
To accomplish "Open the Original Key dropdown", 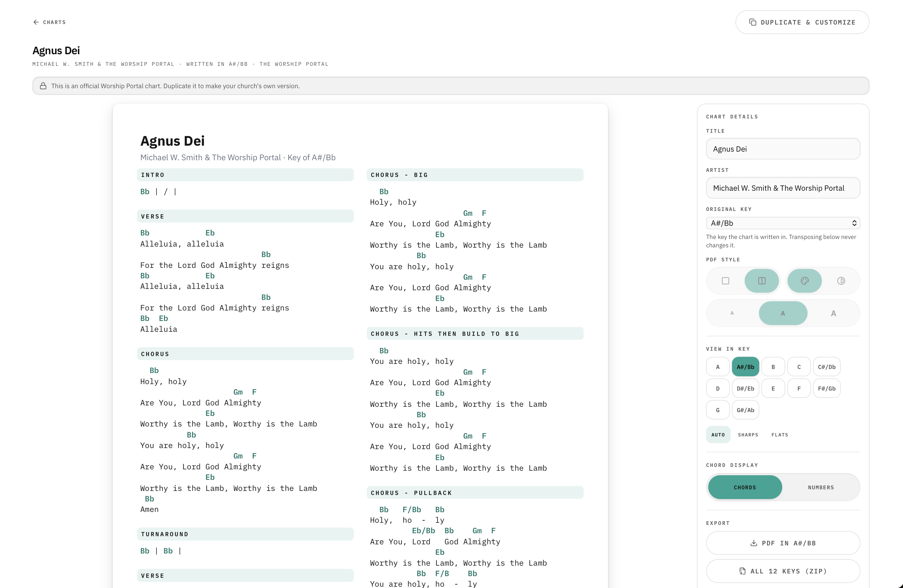I will 783,223.
